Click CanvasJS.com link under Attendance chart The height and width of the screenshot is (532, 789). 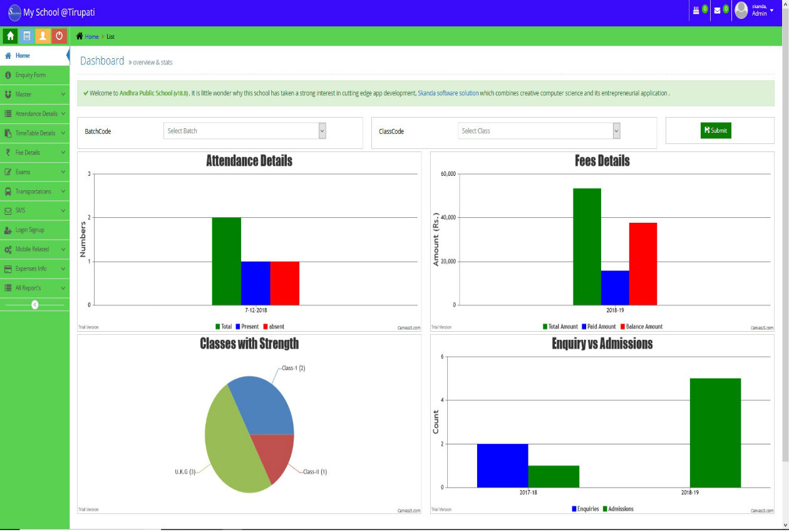[x=409, y=327]
